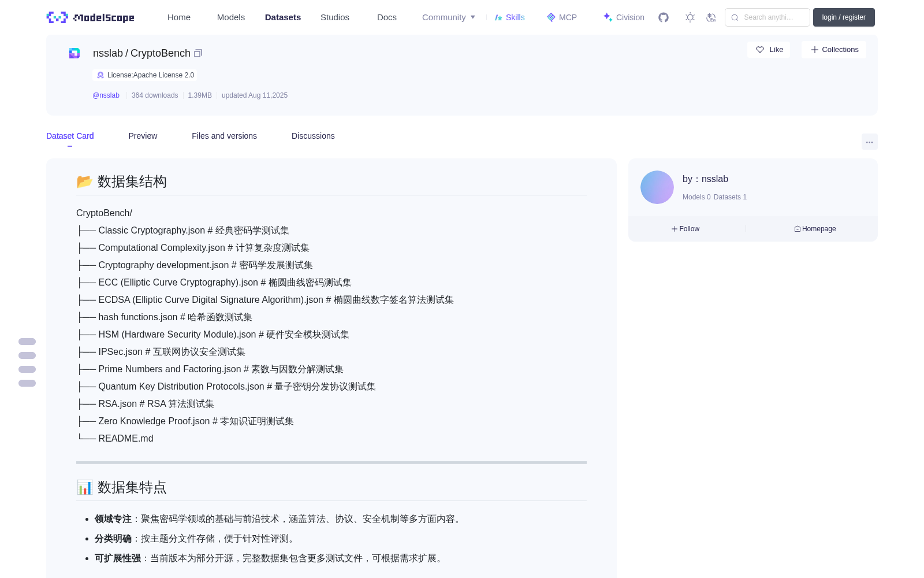Click 'Computational Complexity.json' row

coord(193,248)
